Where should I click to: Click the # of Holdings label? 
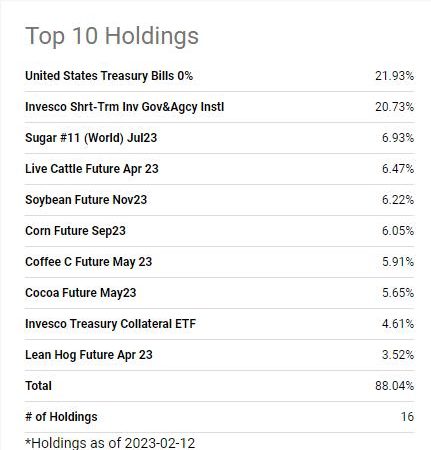click(x=61, y=417)
